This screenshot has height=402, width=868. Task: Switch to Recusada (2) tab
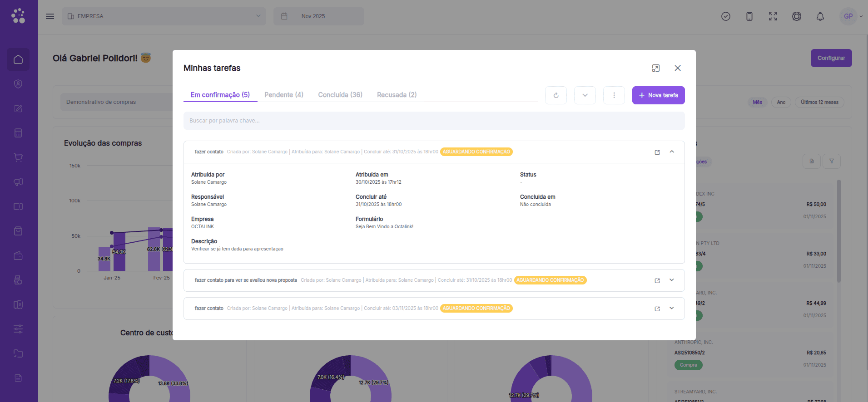[397, 95]
